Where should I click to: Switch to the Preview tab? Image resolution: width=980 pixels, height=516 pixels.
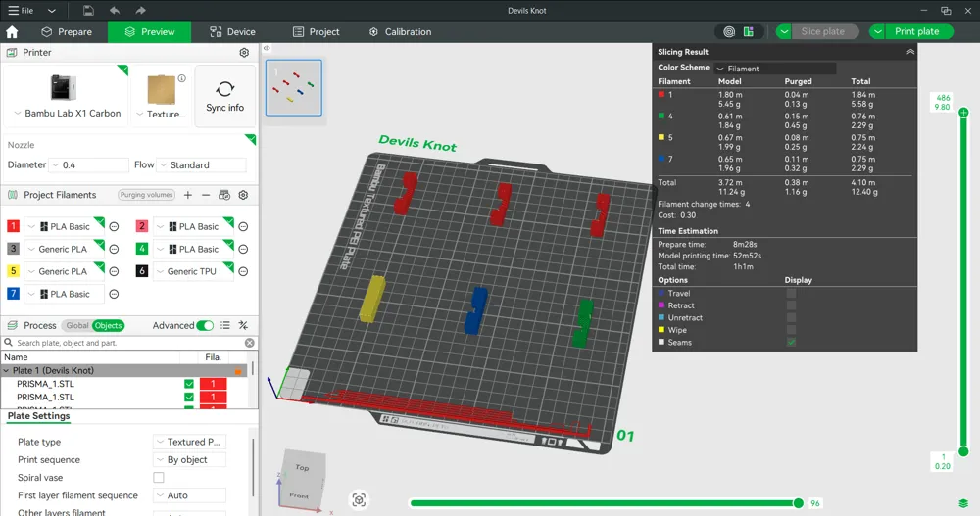[x=149, y=32]
